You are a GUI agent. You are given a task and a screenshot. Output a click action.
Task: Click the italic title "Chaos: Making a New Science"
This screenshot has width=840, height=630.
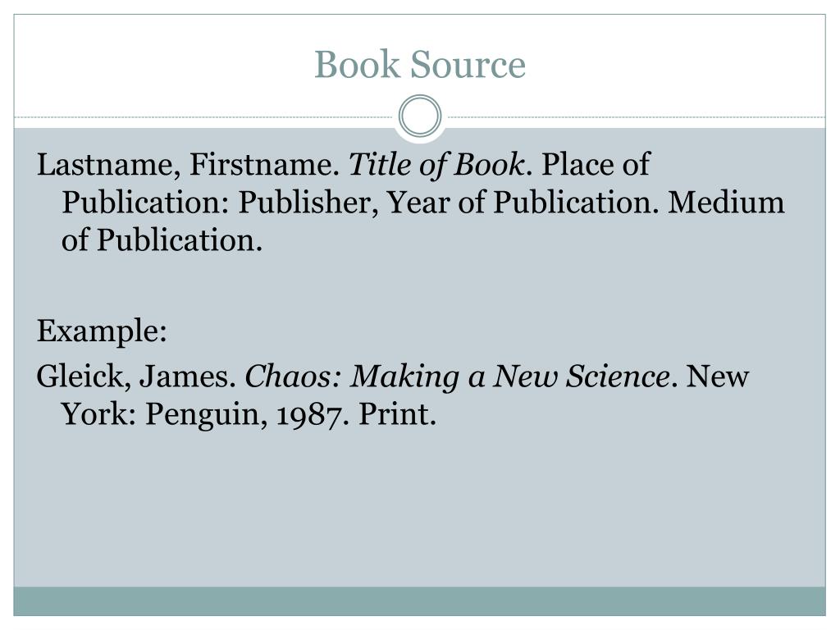(x=458, y=376)
